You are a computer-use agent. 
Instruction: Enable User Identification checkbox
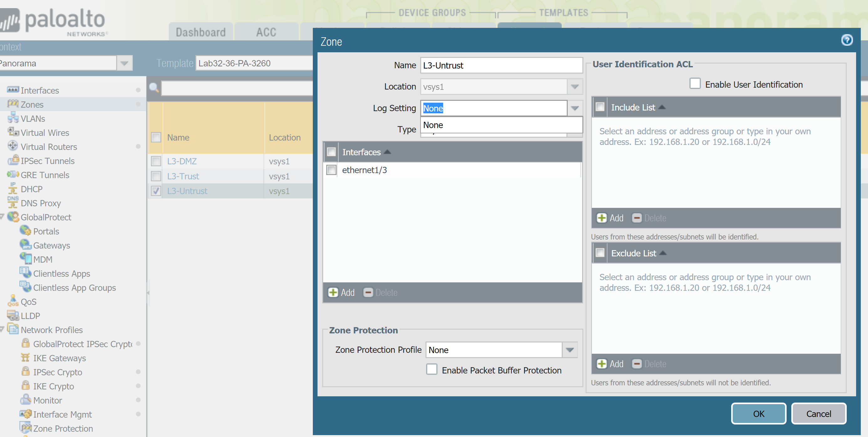[x=695, y=84]
